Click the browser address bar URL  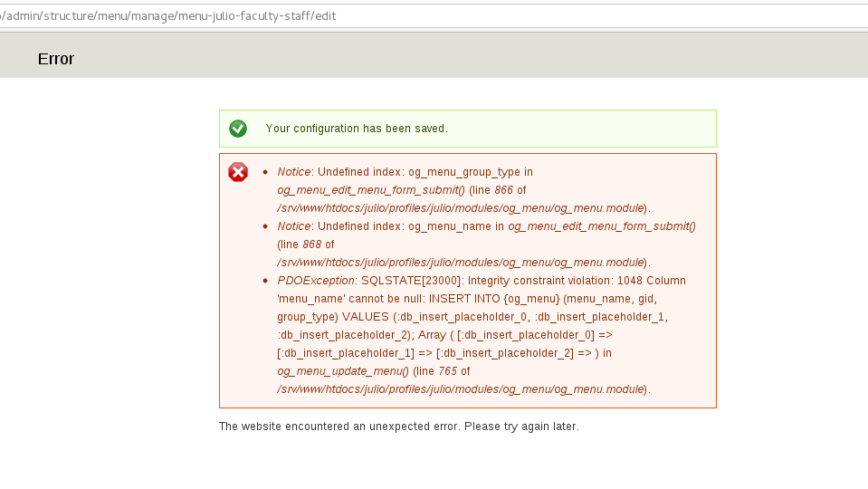168,16
